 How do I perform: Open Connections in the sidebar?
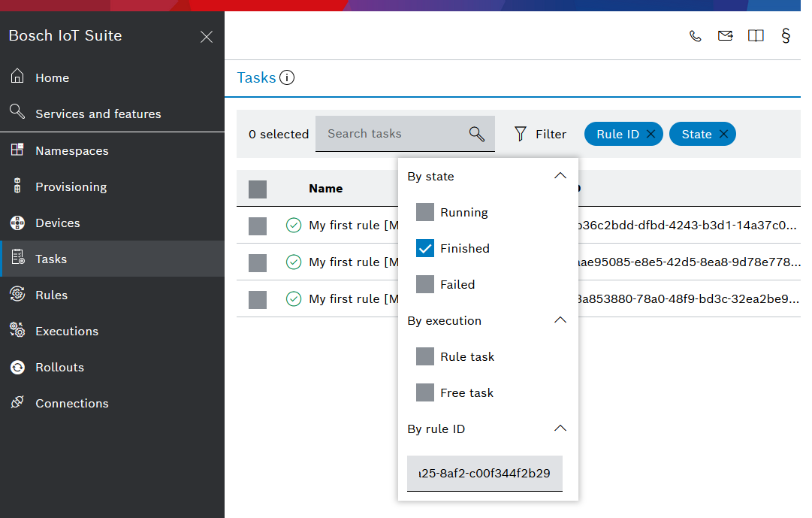click(72, 404)
